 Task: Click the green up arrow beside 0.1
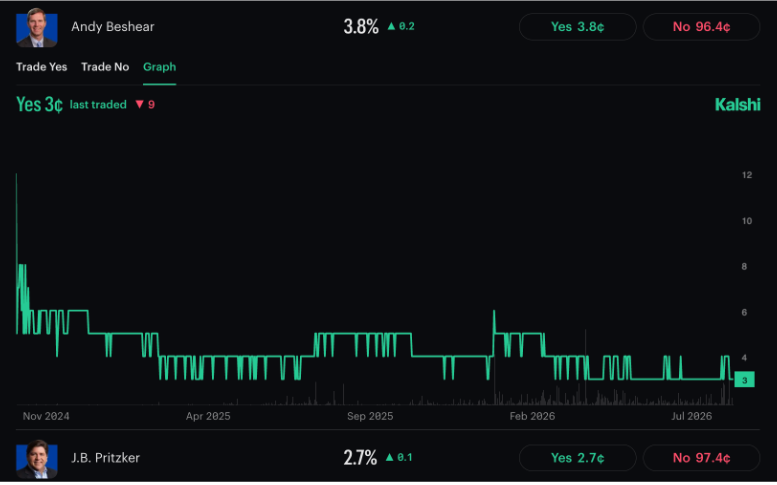[x=389, y=457]
